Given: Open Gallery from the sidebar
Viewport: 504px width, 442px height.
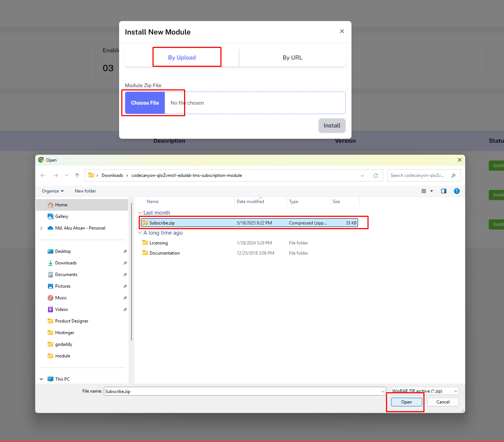Looking at the screenshot, I should tap(62, 216).
